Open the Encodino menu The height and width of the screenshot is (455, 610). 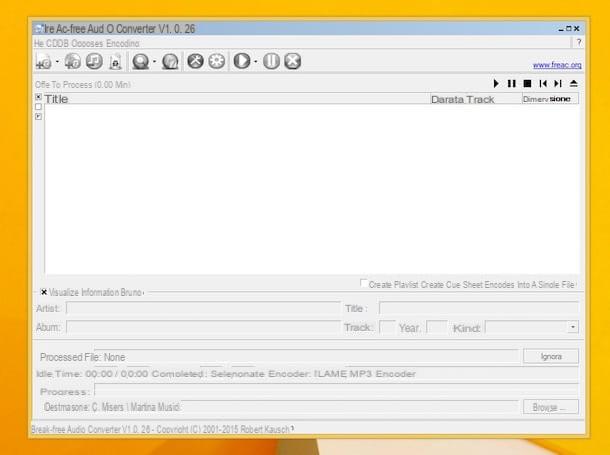[x=123, y=43]
